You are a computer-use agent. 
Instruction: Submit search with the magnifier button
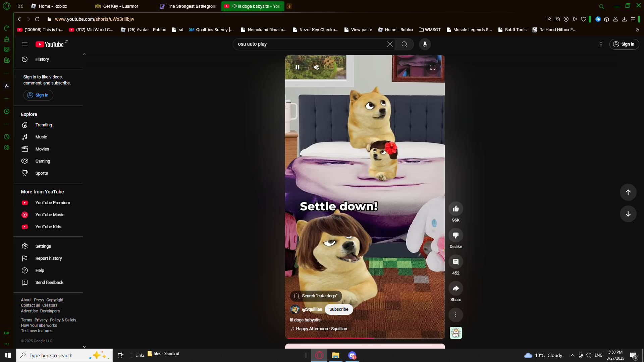click(x=405, y=44)
